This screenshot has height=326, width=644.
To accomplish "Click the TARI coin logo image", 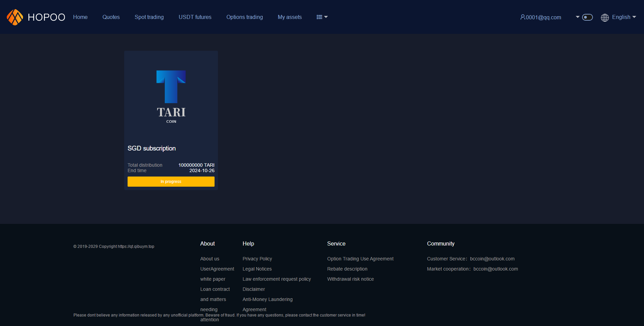I will pyautogui.click(x=171, y=96).
